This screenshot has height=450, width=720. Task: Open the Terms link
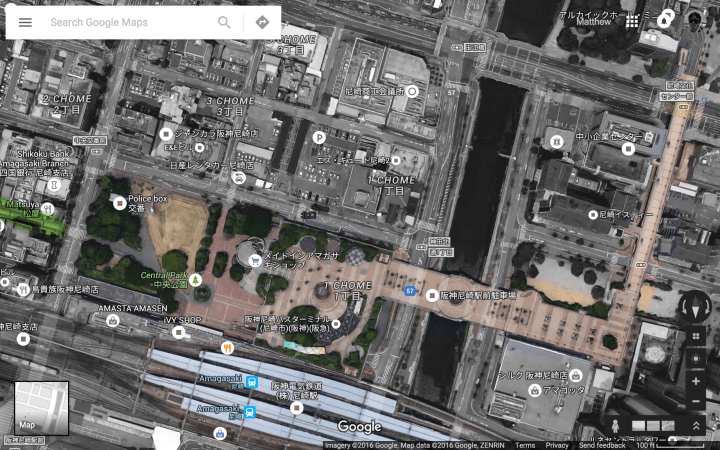point(524,445)
